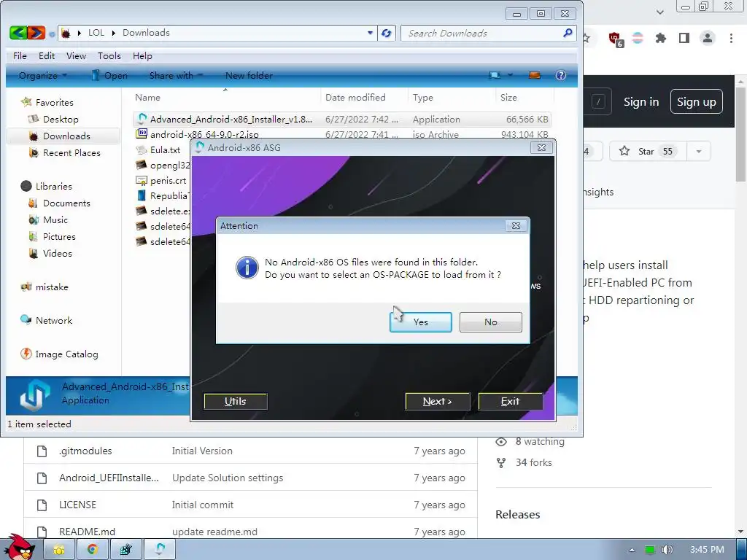Click the search magnifier icon

click(x=568, y=32)
